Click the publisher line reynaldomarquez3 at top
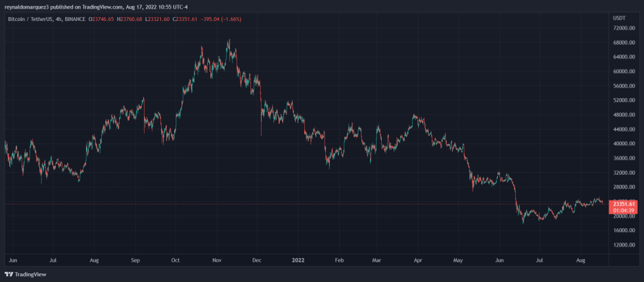 [95, 7]
